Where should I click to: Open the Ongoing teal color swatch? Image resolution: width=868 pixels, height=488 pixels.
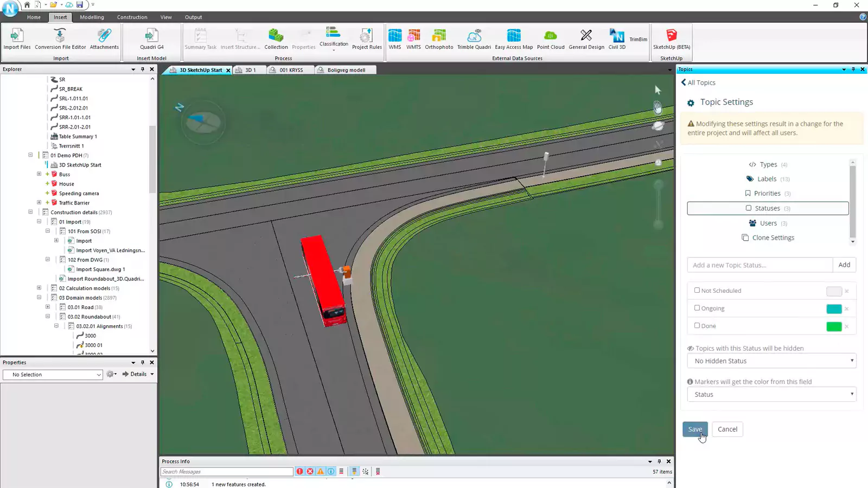pyautogui.click(x=834, y=309)
